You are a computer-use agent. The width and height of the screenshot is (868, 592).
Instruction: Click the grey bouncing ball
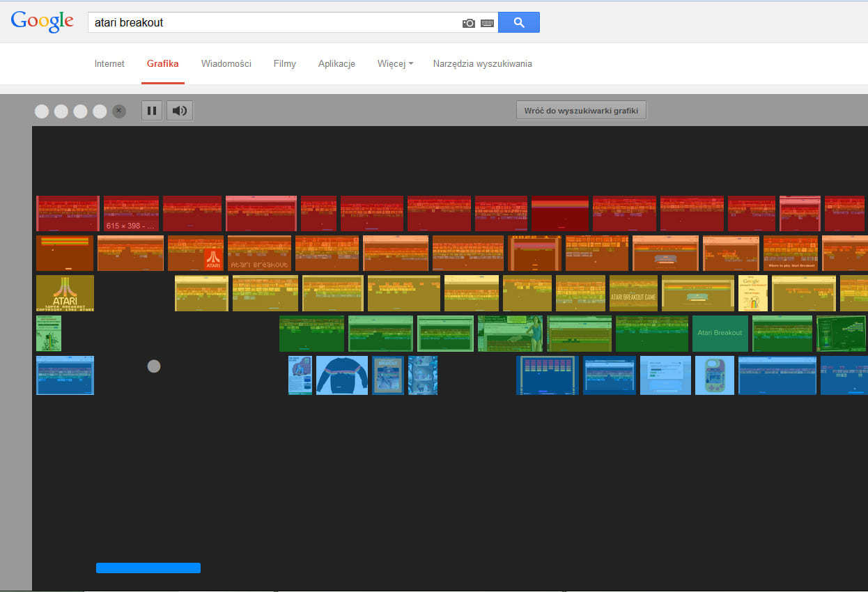(x=154, y=366)
